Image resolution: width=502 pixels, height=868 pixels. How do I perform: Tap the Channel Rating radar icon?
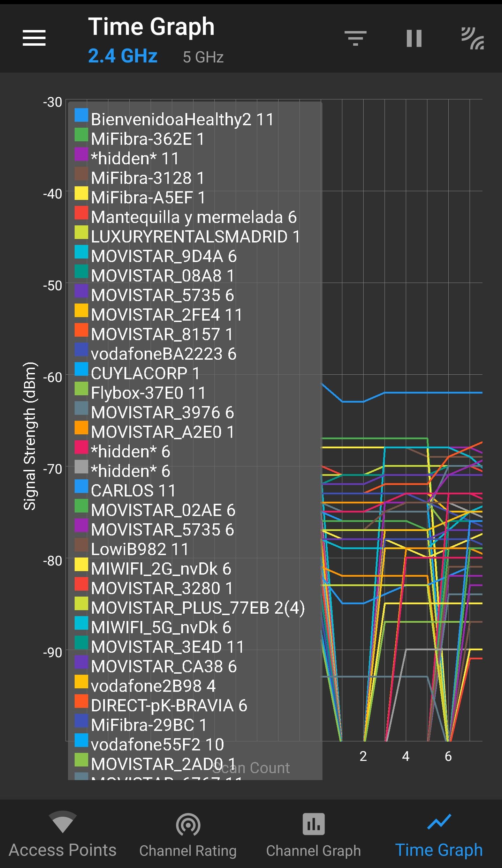[x=188, y=825]
